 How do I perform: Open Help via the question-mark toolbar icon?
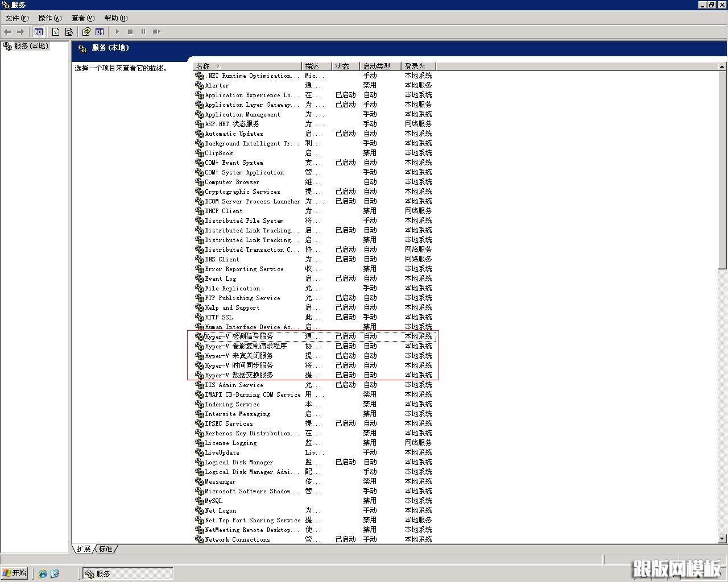pos(86,32)
